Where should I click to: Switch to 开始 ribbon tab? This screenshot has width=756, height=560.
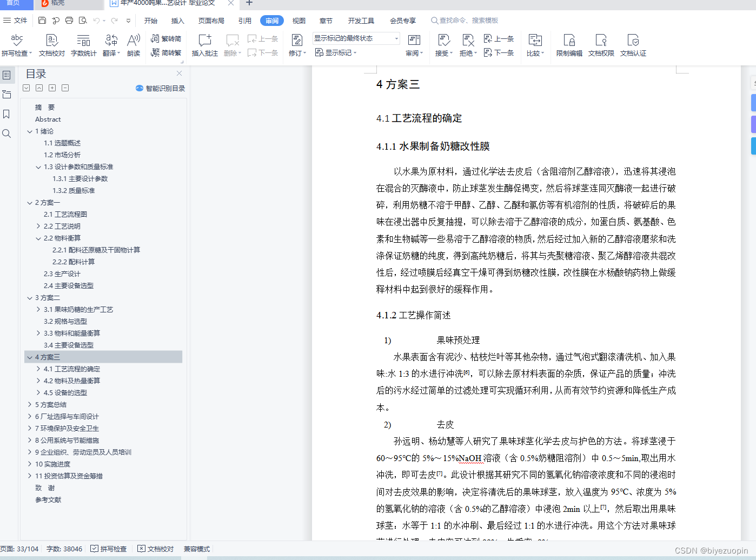click(x=151, y=21)
